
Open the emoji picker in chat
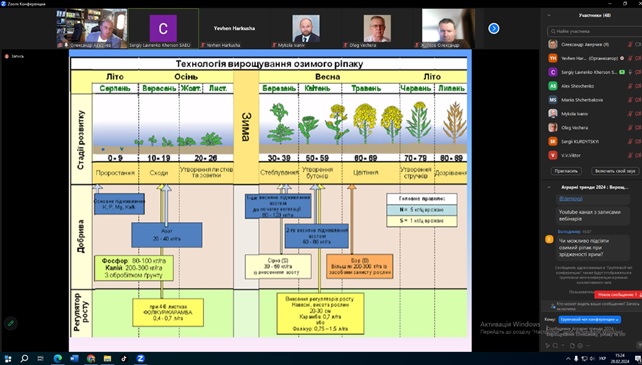click(x=581, y=346)
